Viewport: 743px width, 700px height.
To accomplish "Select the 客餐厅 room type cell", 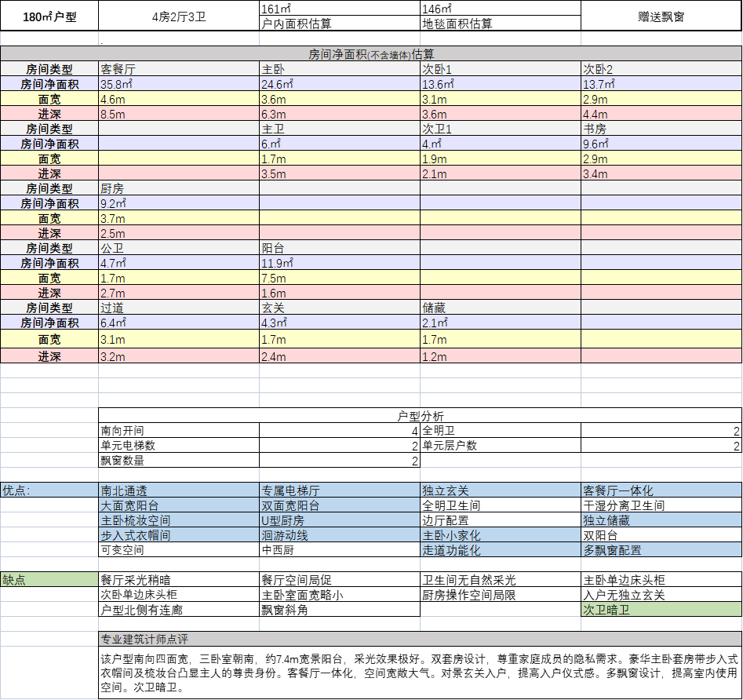I will [179, 69].
